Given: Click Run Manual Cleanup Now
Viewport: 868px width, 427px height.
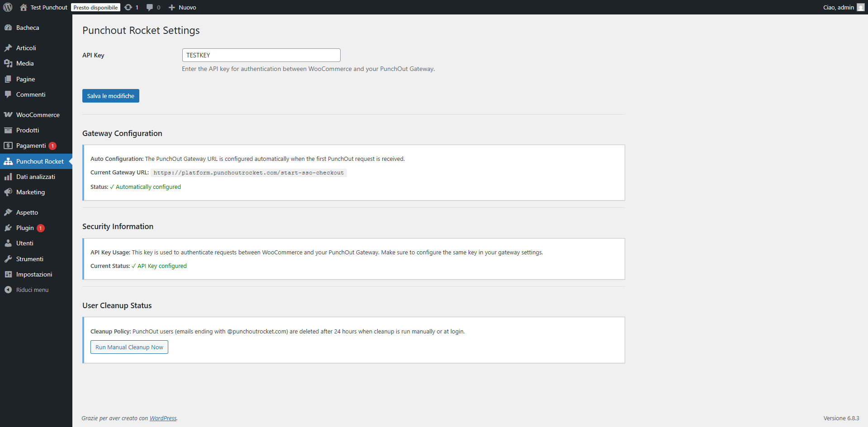Looking at the screenshot, I should [x=129, y=347].
